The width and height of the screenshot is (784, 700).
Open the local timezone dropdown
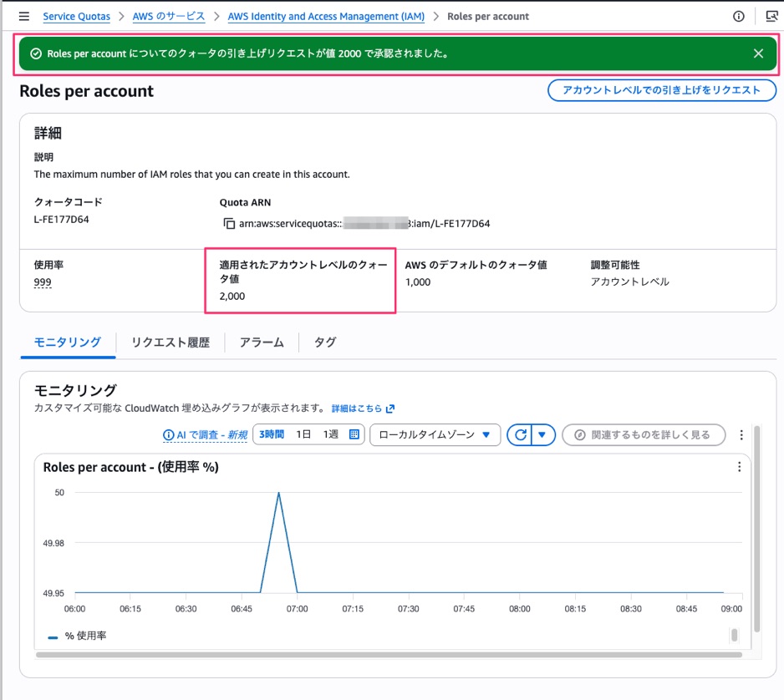pos(435,434)
